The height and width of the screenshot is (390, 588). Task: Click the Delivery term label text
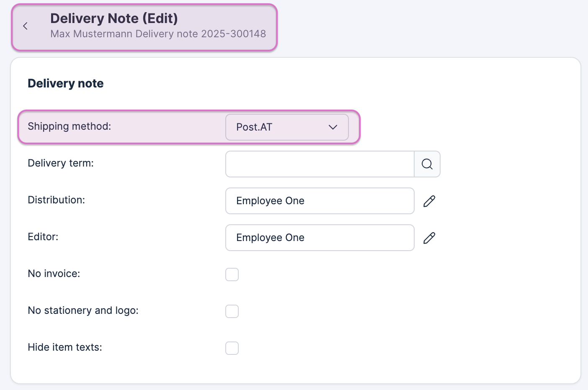(61, 163)
